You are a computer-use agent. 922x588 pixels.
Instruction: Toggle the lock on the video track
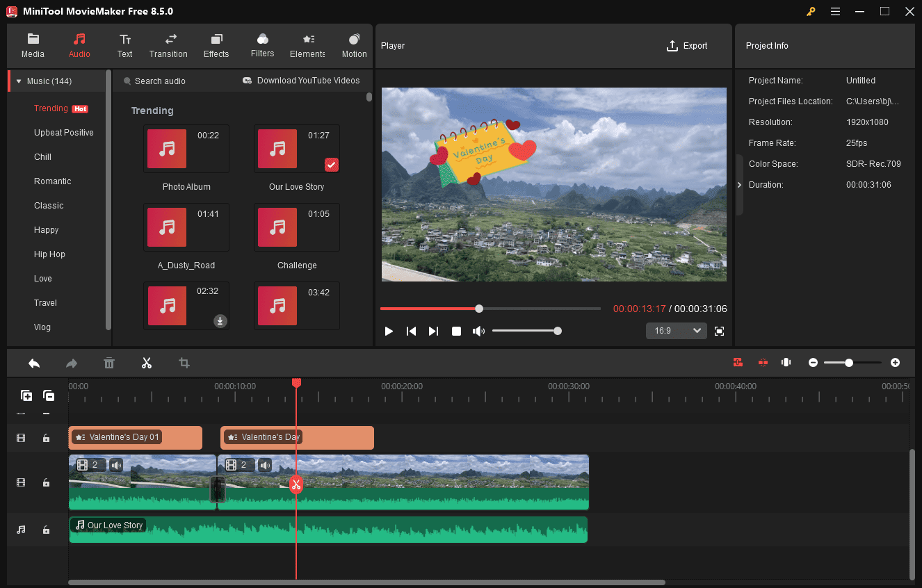46,482
